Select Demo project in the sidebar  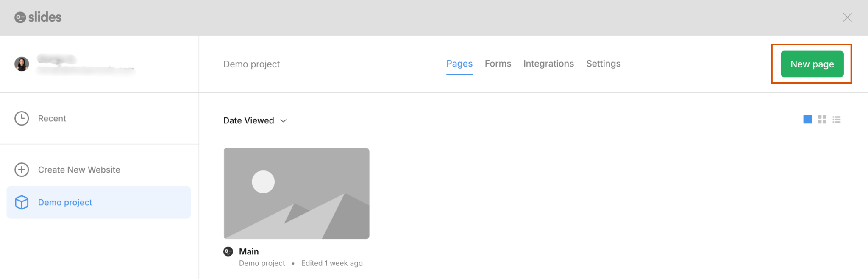65,203
